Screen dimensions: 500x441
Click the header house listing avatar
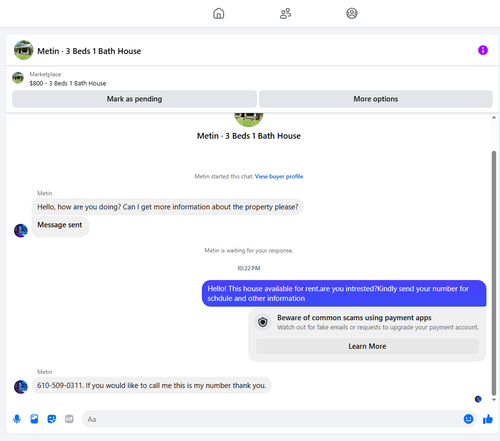[23, 50]
